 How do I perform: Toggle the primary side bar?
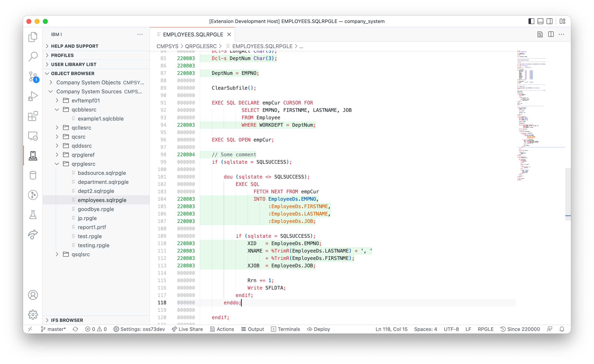click(x=531, y=21)
